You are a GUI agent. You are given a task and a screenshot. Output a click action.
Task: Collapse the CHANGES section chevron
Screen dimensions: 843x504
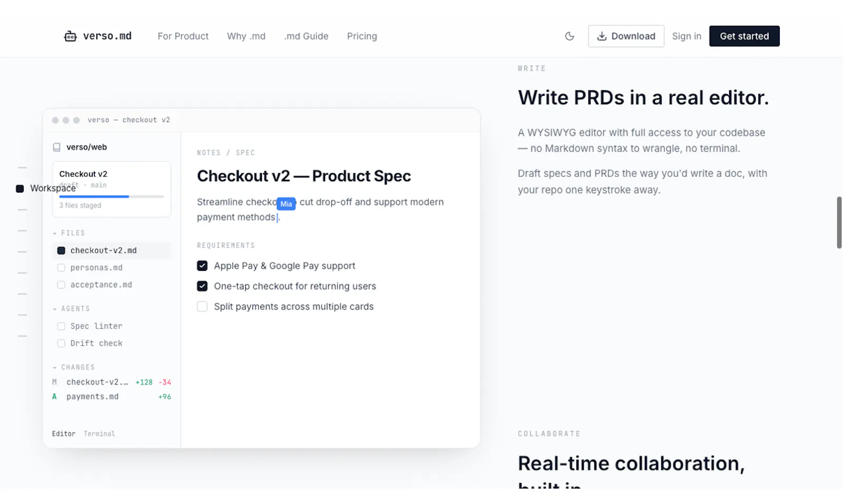point(55,368)
